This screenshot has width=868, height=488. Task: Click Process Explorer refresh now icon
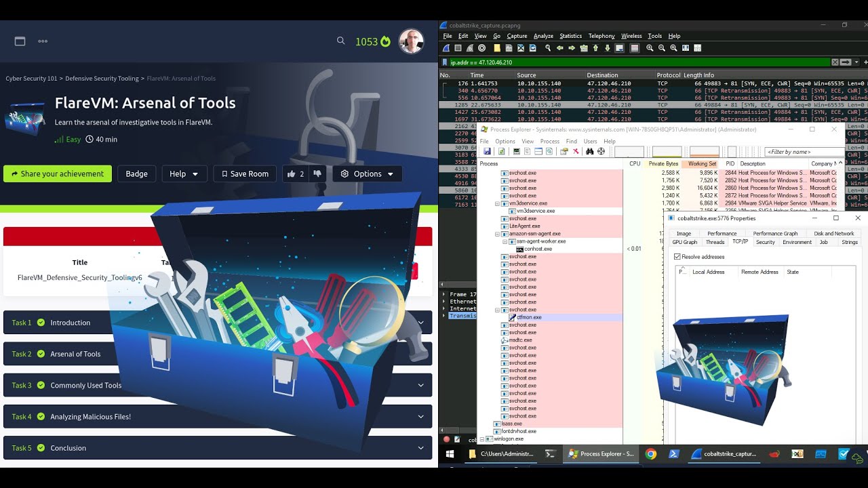501,151
